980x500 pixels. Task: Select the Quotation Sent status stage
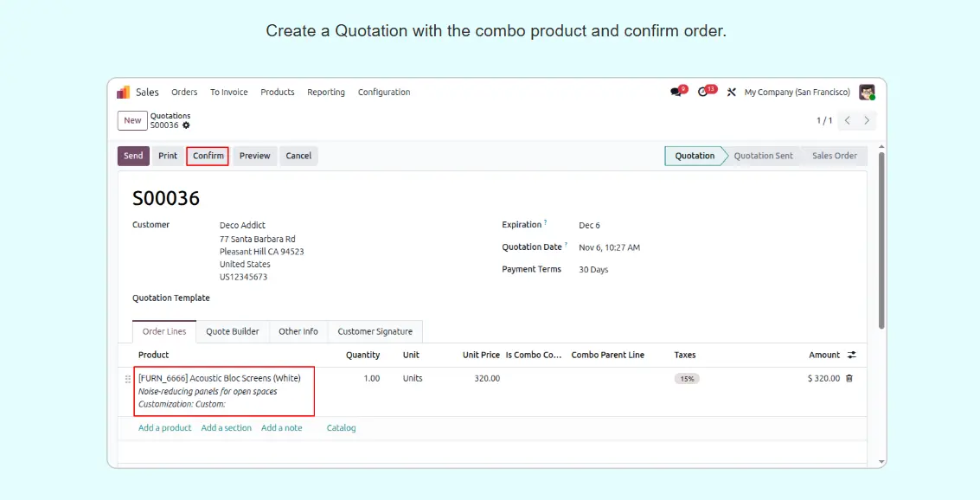click(763, 156)
